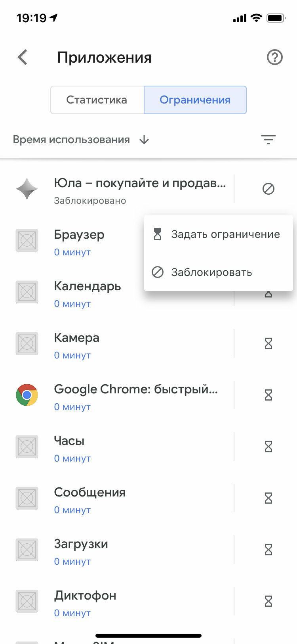Open the help question mark icon
Screen dimensions: 297x644
click(x=275, y=57)
